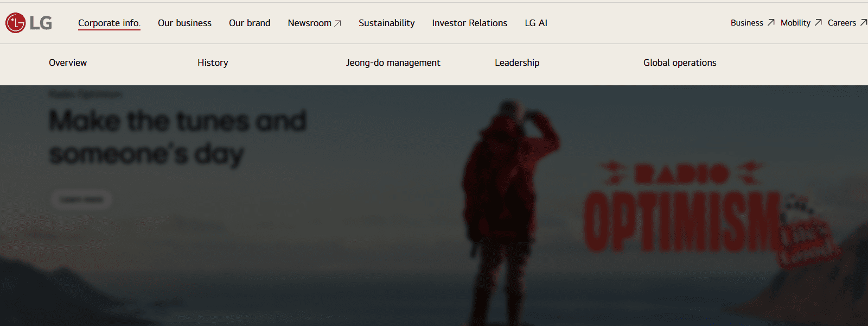Click the arrow icon next to Business
Image resolution: width=868 pixels, height=326 pixels.
point(771,22)
